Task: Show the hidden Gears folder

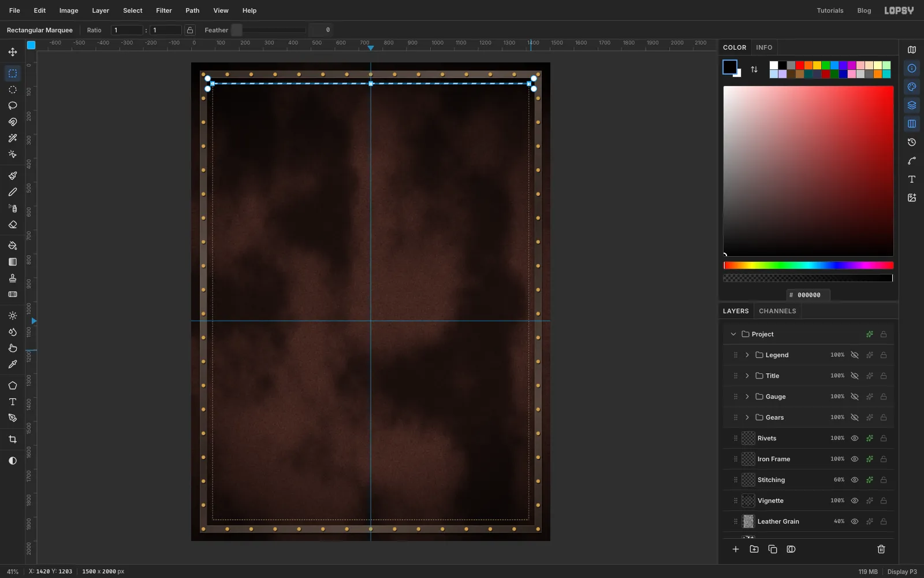Action: 855,417
